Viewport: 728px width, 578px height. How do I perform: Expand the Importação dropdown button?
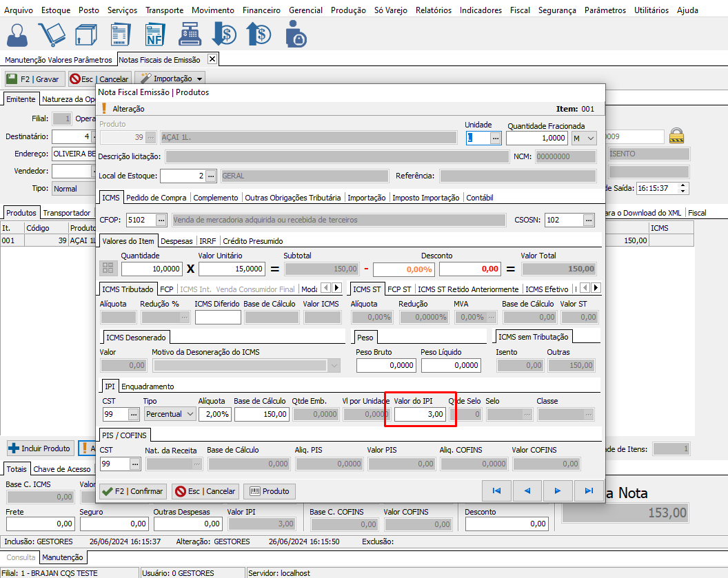pos(199,79)
